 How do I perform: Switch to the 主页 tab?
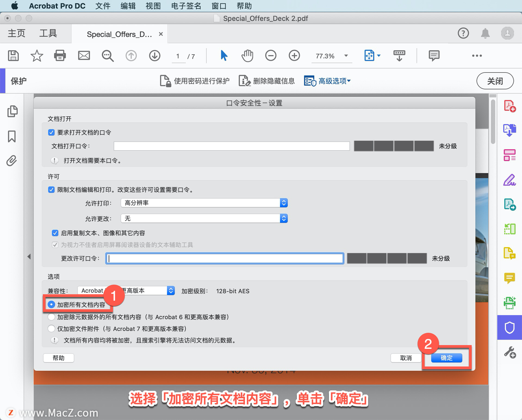(x=16, y=33)
